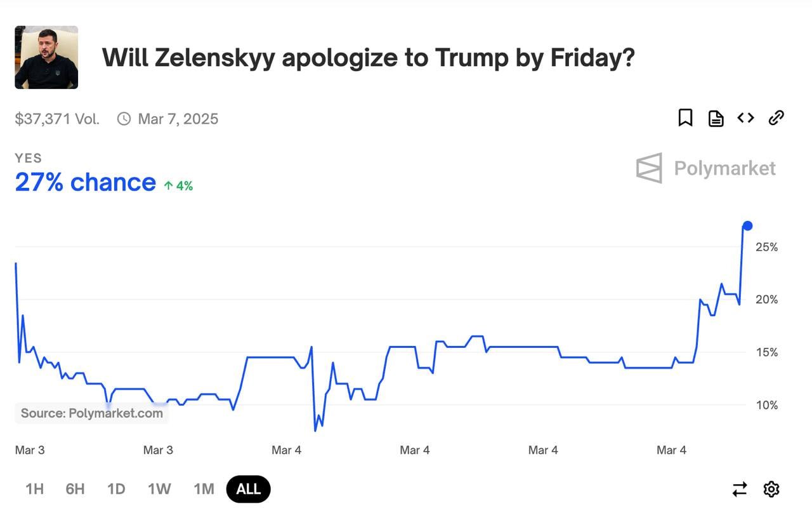Click Zelenskyy market thumbnail image

point(46,57)
